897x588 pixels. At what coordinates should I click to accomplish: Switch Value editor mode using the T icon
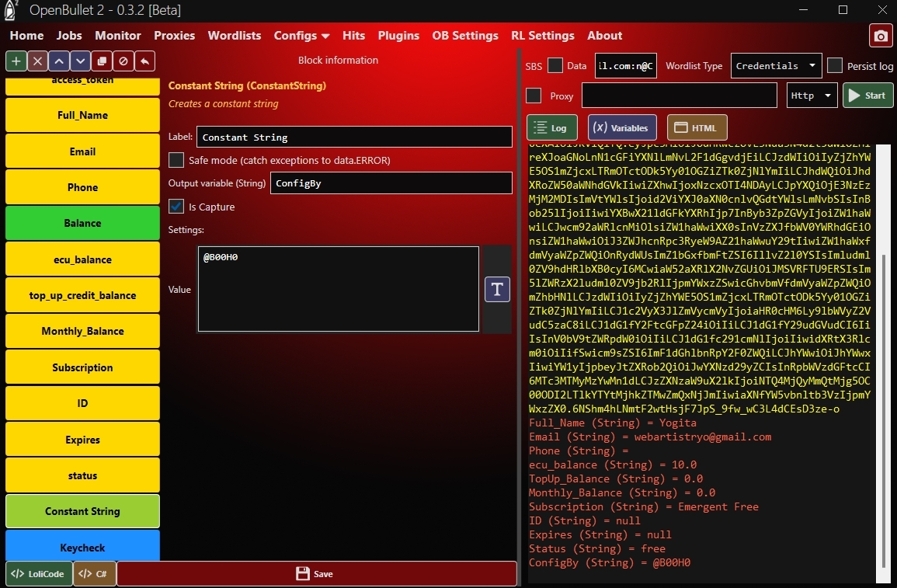496,289
